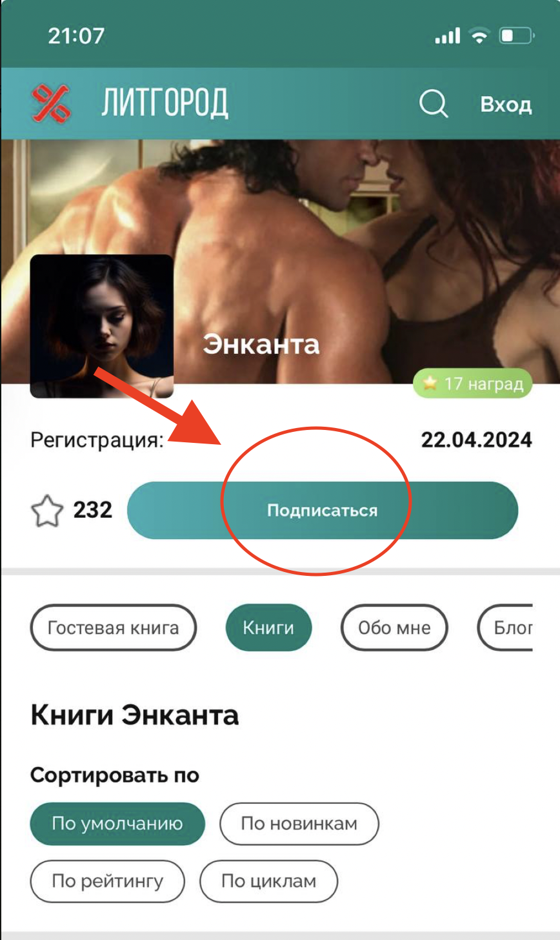The height and width of the screenshot is (940, 560).
Task: Tap the star in 17 наград badge
Action: [x=430, y=383]
